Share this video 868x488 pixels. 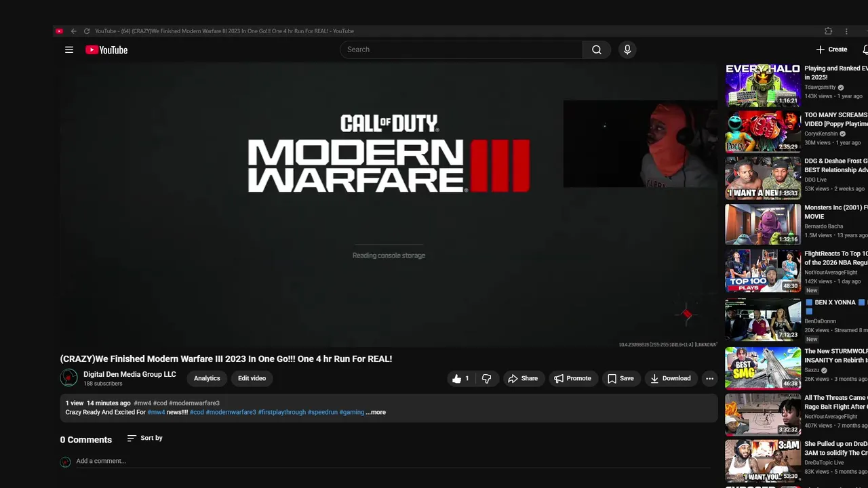(x=523, y=379)
